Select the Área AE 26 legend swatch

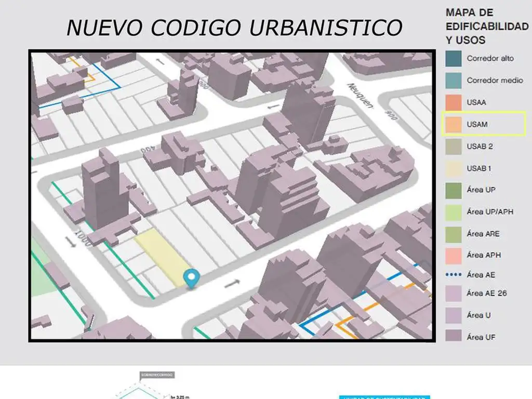pyautogui.click(x=453, y=294)
